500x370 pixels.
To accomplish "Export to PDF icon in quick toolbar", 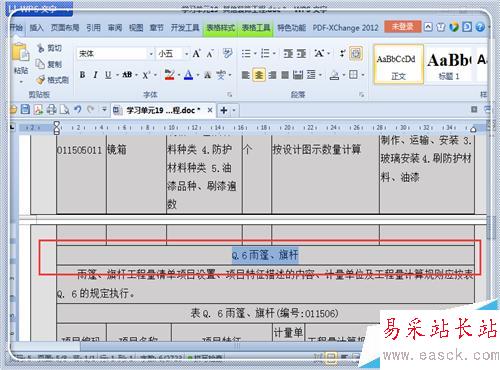I will coord(38,109).
